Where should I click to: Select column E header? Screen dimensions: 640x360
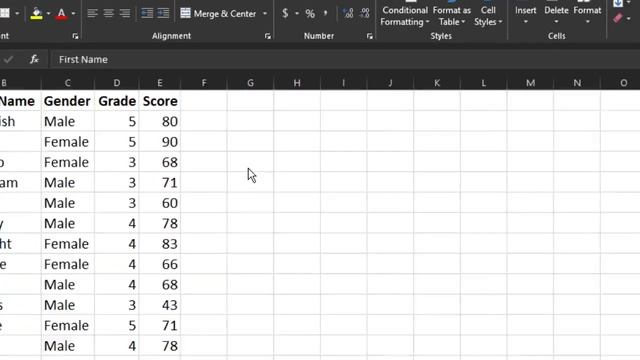pos(160,83)
